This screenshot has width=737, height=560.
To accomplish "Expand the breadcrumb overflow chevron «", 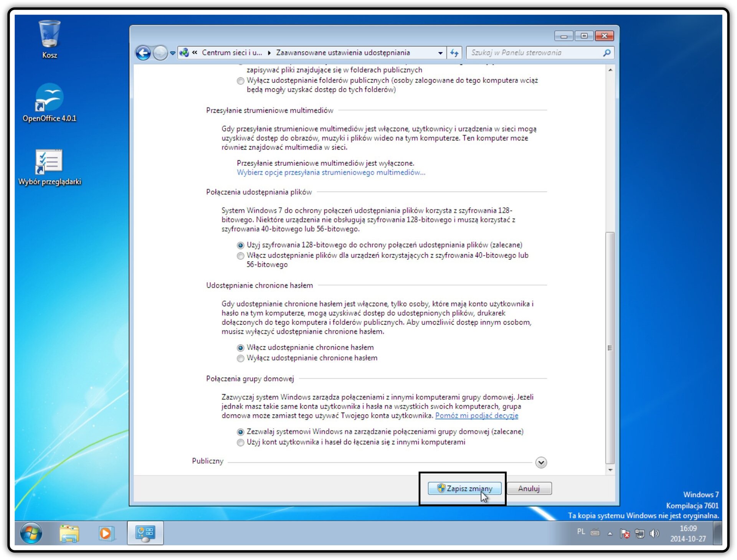I will tap(195, 53).
